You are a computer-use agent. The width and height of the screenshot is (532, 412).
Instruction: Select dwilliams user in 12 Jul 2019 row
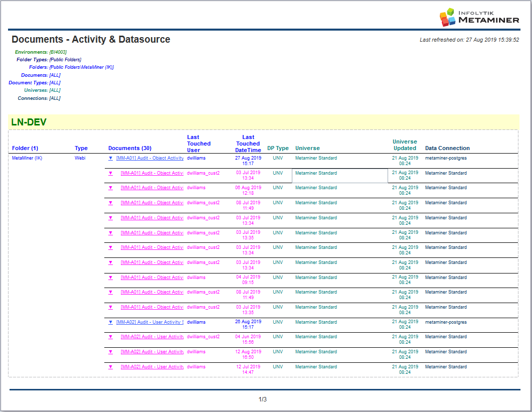tap(196, 366)
